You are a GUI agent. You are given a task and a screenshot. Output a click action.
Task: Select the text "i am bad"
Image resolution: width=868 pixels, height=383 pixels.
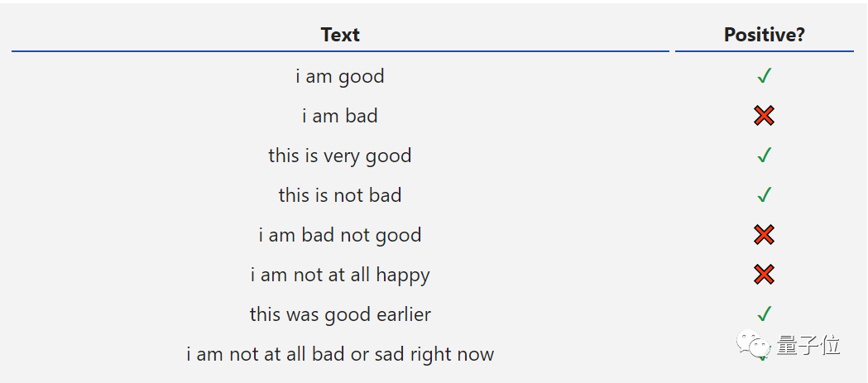(340, 116)
